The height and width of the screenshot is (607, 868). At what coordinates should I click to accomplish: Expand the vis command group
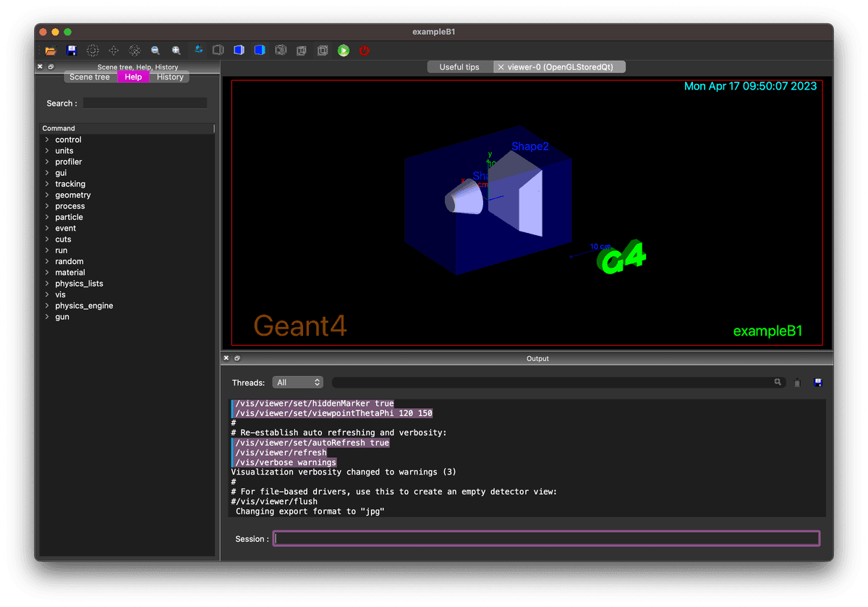47,294
